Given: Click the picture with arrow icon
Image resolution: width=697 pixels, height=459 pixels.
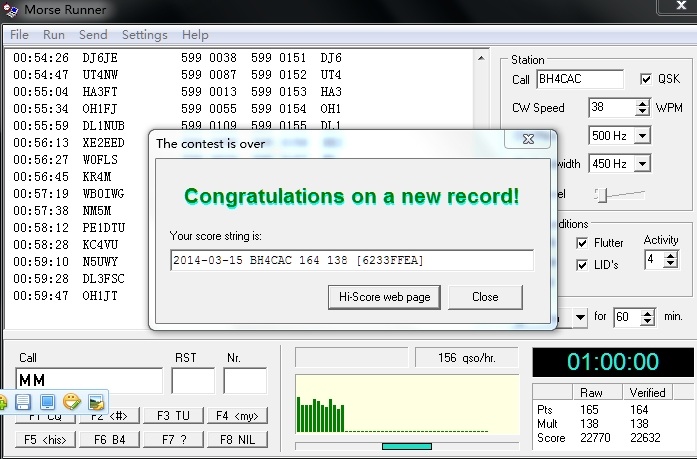Looking at the screenshot, I should click(96, 402).
